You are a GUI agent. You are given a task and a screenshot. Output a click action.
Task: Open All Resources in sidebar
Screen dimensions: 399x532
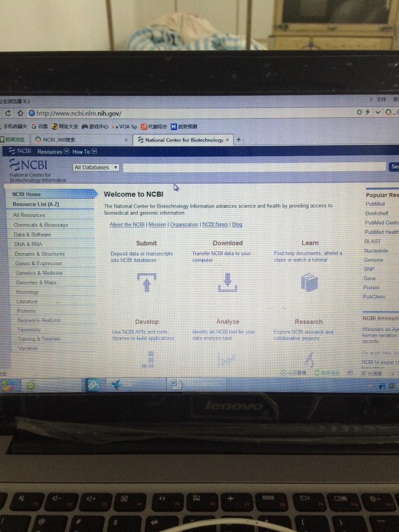(x=29, y=215)
